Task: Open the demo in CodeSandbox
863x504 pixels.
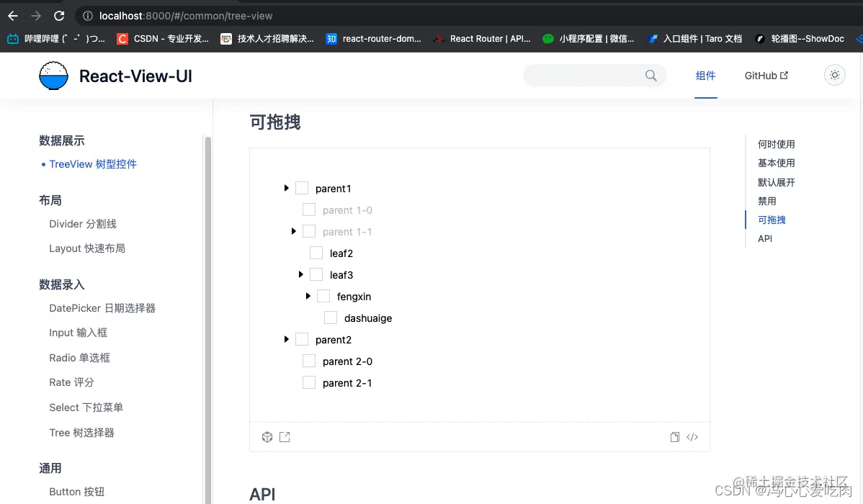Action: tap(267, 436)
